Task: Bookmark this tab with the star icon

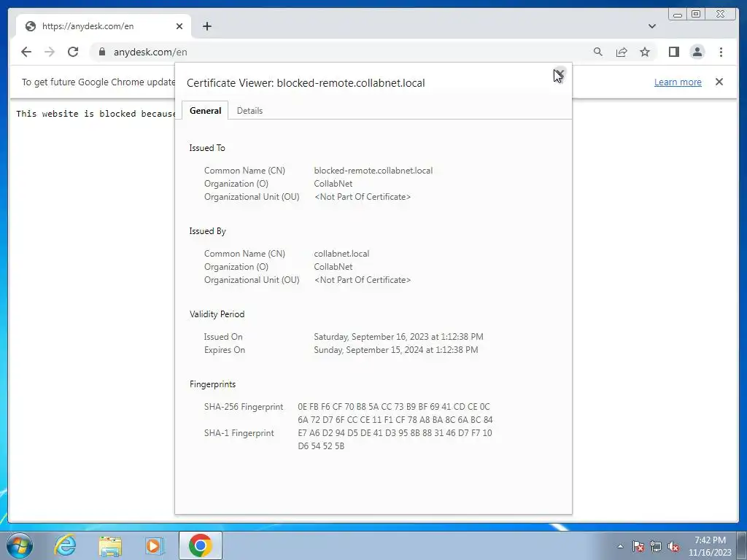Action: tap(645, 52)
